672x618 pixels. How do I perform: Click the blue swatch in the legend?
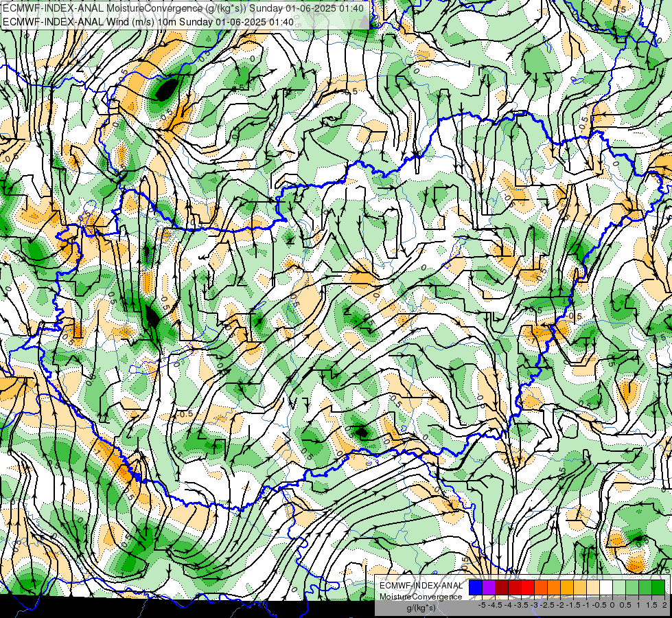coord(476,588)
